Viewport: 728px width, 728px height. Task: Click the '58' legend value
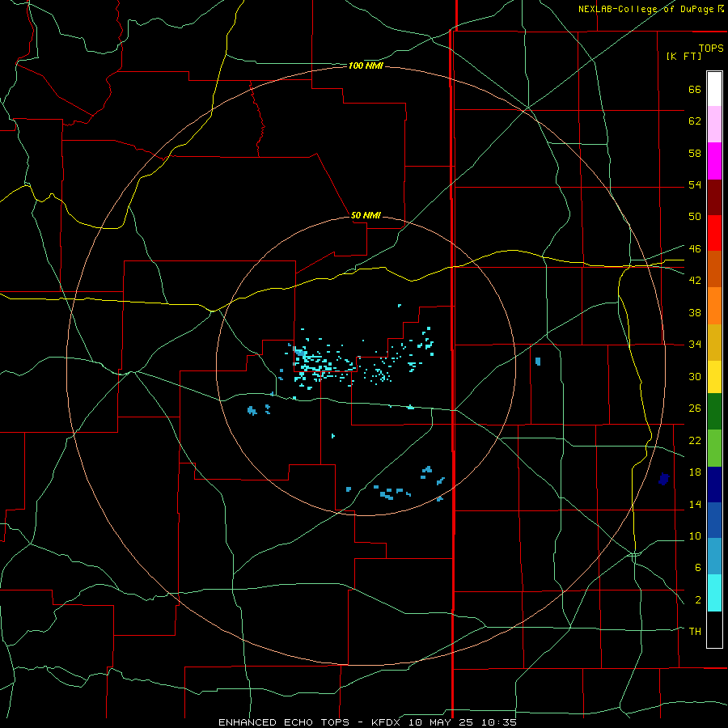(x=695, y=153)
